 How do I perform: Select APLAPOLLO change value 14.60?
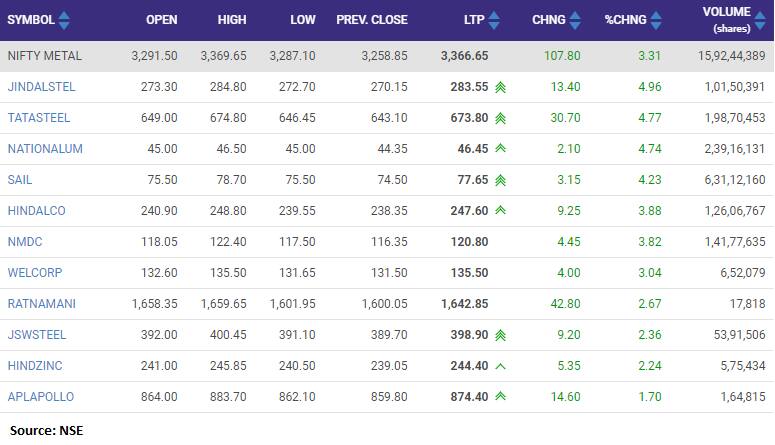[x=565, y=397]
